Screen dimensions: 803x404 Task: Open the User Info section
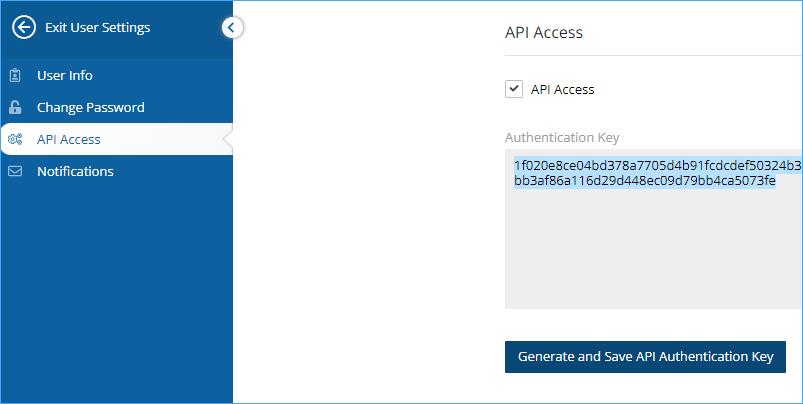coord(117,75)
